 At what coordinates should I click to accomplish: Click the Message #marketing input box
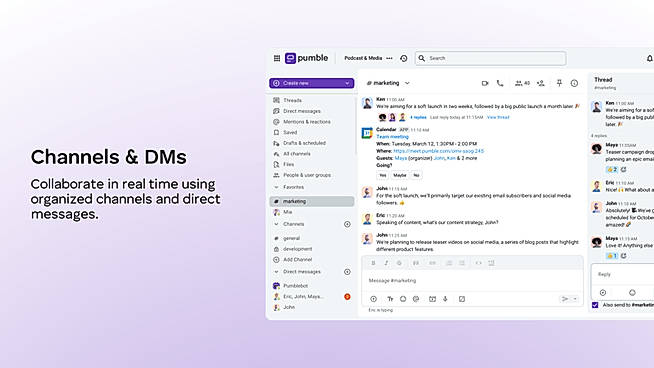tap(472, 280)
